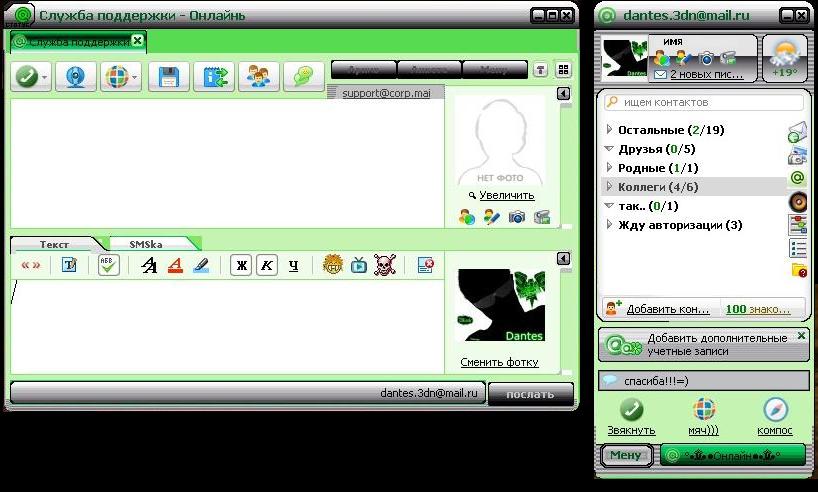Click the green speech bubbles icon
Screen dimensions: 818x492
coord(304,77)
